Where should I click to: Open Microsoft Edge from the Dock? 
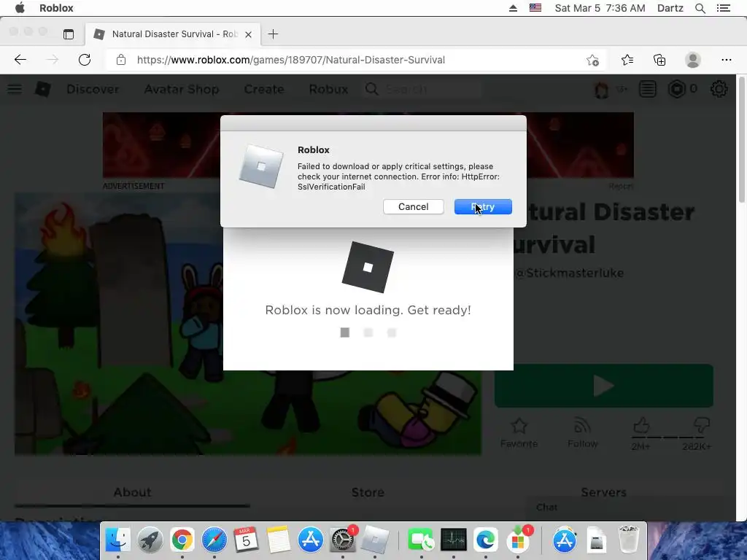[x=485, y=540]
